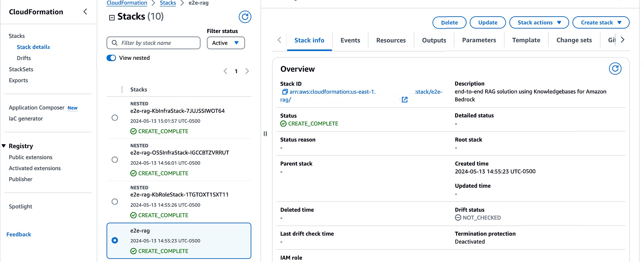
Task: Click the page number 1 indicator
Action: tap(236, 71)
